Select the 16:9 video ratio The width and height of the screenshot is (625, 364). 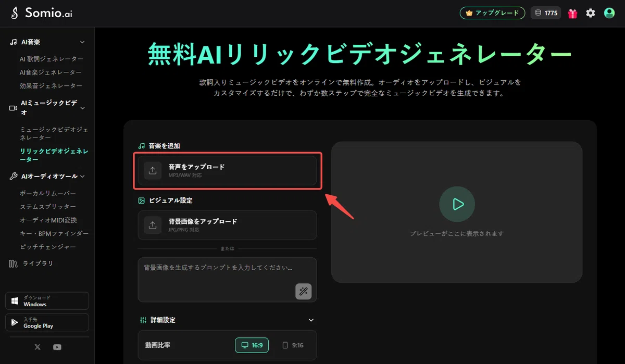252,345
